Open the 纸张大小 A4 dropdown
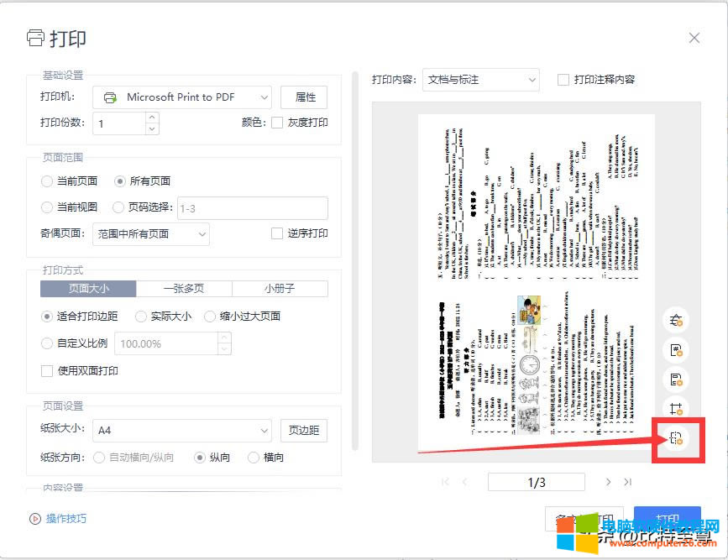 (182, 431)
